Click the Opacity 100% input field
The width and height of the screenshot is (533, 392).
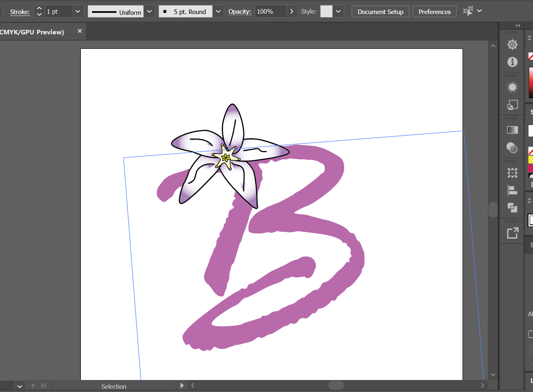[270, 12]
